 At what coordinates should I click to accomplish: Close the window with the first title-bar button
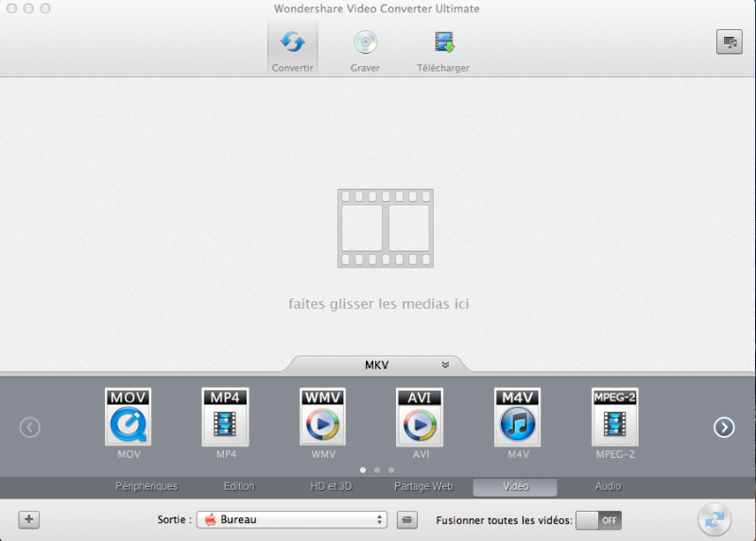click(12, 8)
